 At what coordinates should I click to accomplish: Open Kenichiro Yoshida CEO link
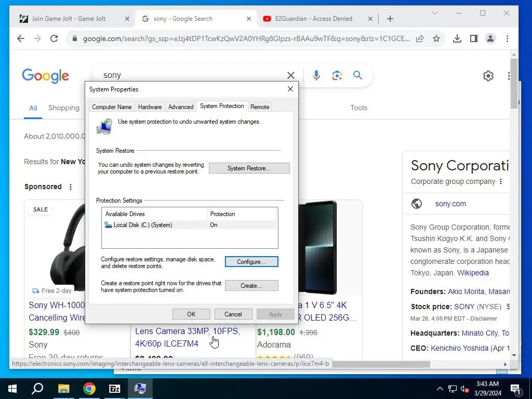(459, 349)
